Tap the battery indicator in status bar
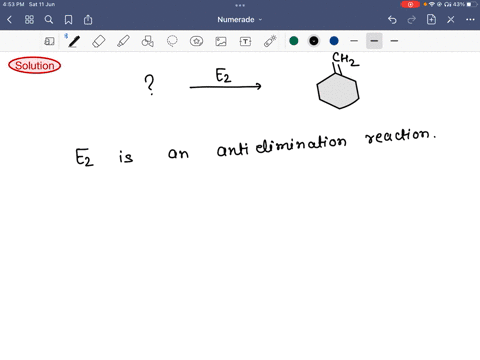 (x=471, y=4)
